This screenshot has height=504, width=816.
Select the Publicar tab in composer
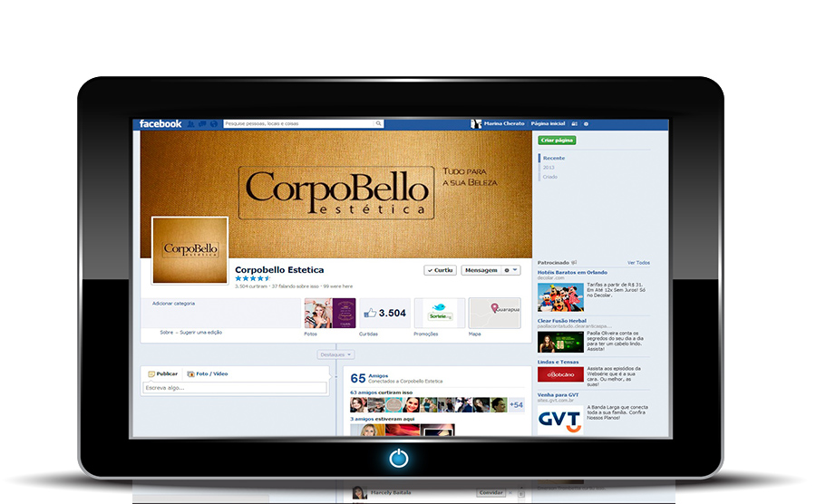163,374
